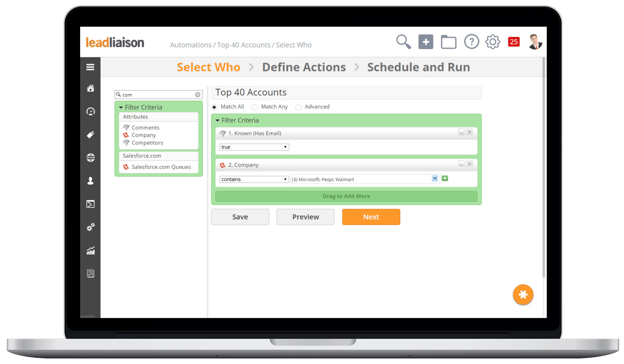Go to the Select Who step
Screen dimensions: 624x364
[209, 67]
